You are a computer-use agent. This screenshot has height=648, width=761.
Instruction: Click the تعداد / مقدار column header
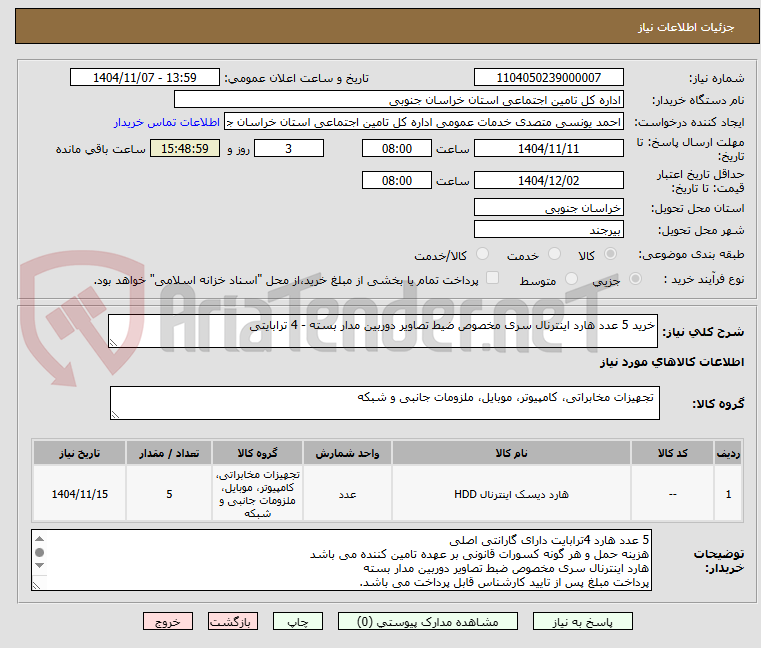point(169,453)
